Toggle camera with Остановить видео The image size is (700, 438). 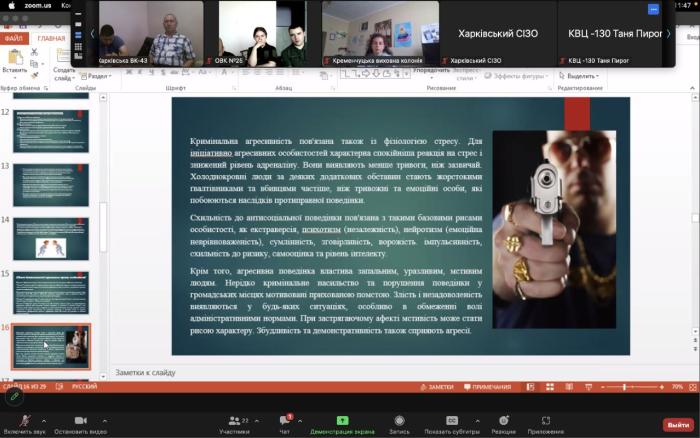click(x=80, y=420)
